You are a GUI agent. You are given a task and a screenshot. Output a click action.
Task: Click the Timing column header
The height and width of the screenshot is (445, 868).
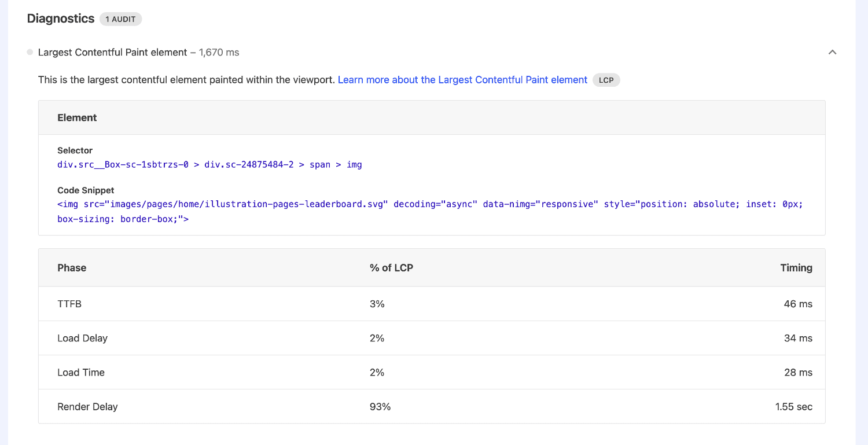coord(796,267)
